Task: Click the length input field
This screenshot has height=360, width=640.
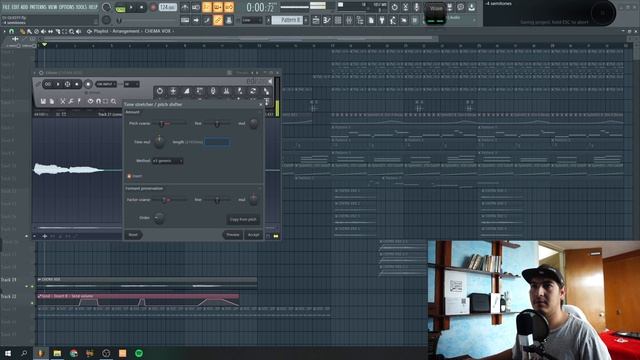Action: pyautogui.click(x=217, y=142)
